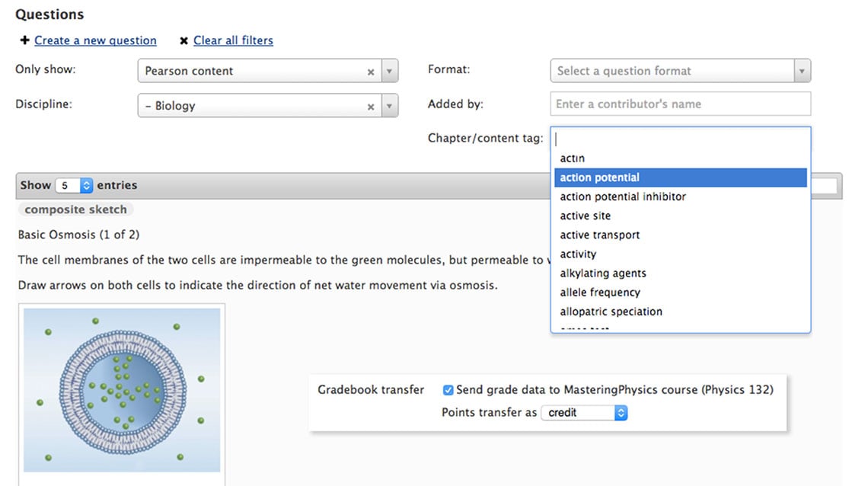Toggle Send grade data to MasteringPhysics checkbox
The height and width of the screenshot is (486, 868).
(x=448, y=390)
